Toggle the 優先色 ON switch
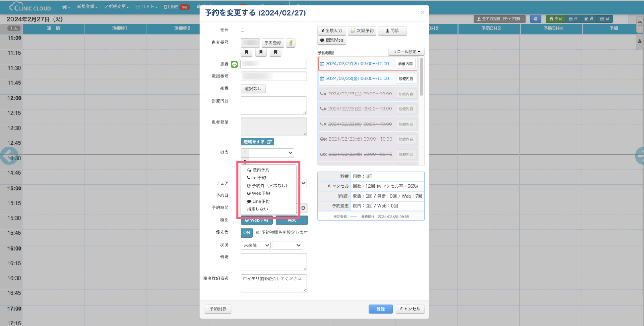This screenshot has width=644, height=326. [x=247, y=232]
